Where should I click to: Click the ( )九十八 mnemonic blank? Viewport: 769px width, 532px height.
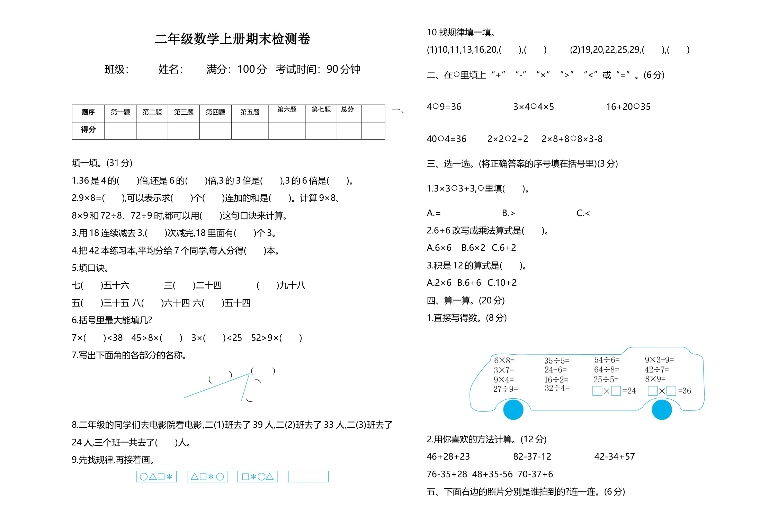tap(281, 285)
